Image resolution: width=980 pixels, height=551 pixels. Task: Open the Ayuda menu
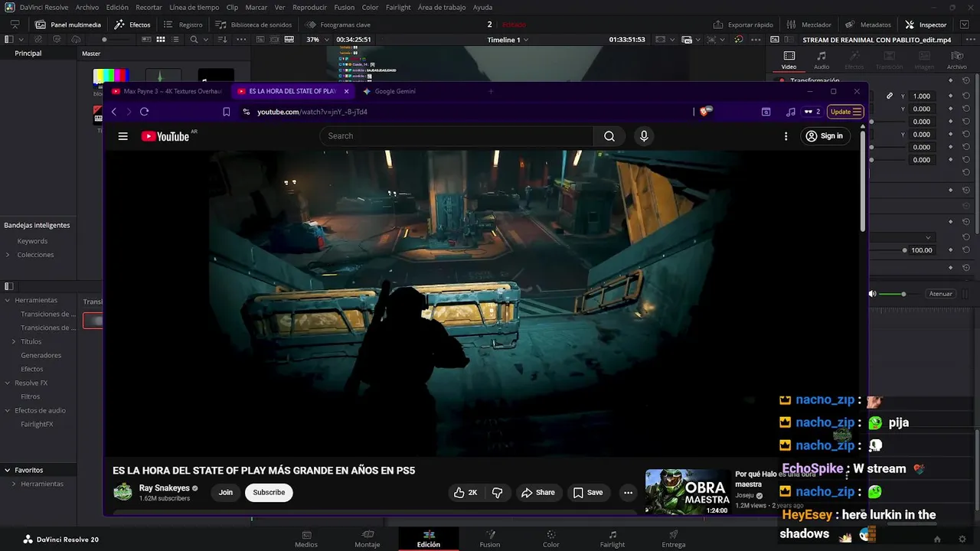(483, 7)
